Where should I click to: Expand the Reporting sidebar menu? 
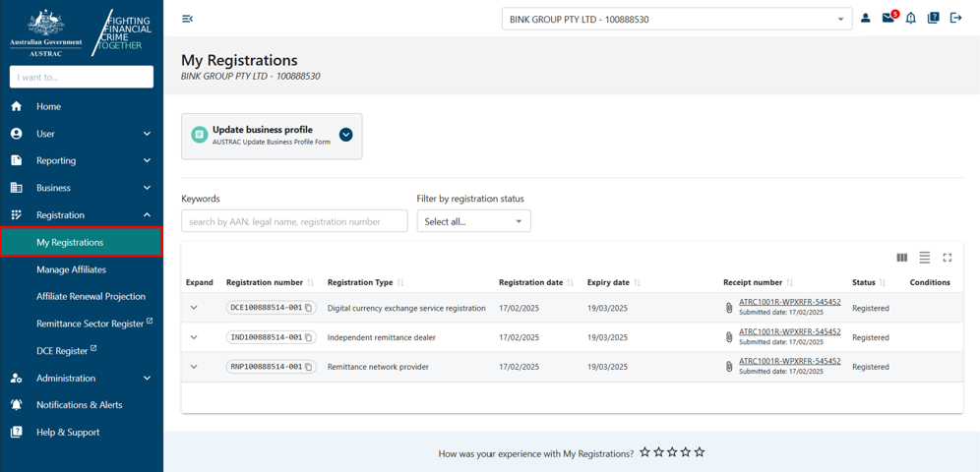click(147, 160)
